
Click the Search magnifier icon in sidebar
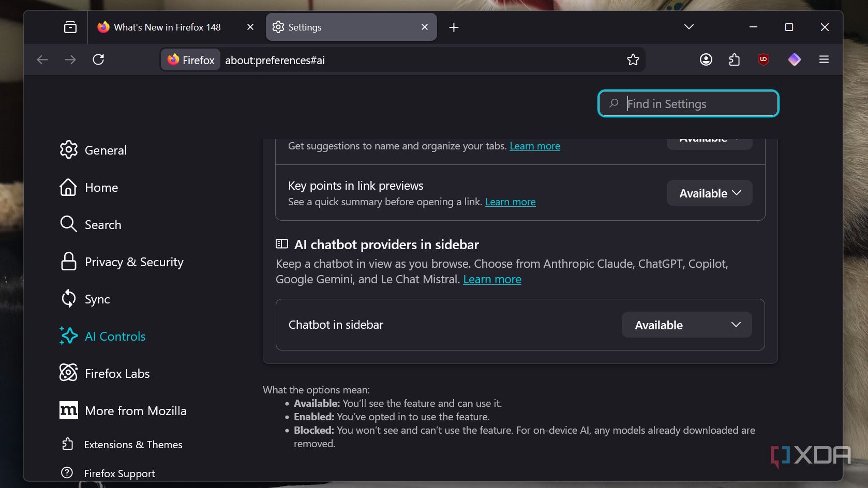(68, 224)
